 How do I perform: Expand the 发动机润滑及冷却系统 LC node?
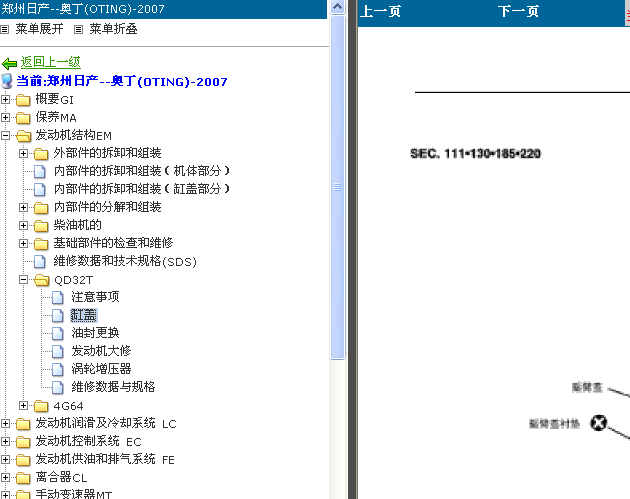[5, 423]
